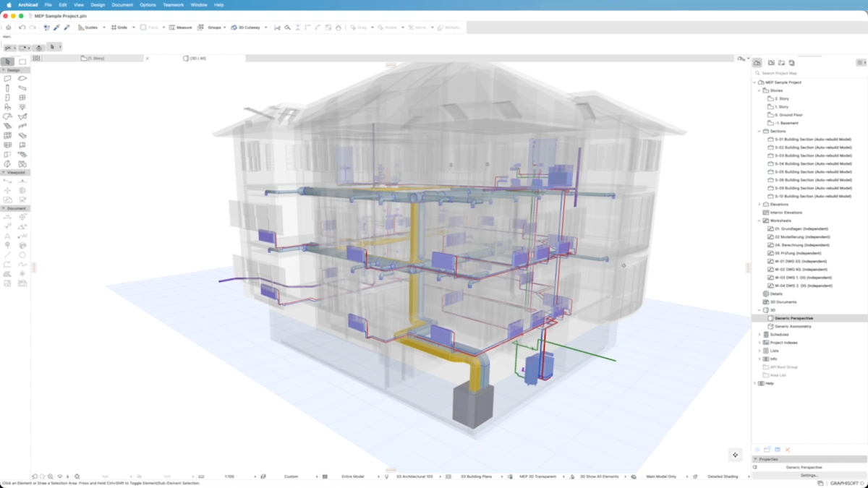Viewport: 868px width, 488px height.
Task: Open the Teamwork menu
Action: tap(173, 5)
